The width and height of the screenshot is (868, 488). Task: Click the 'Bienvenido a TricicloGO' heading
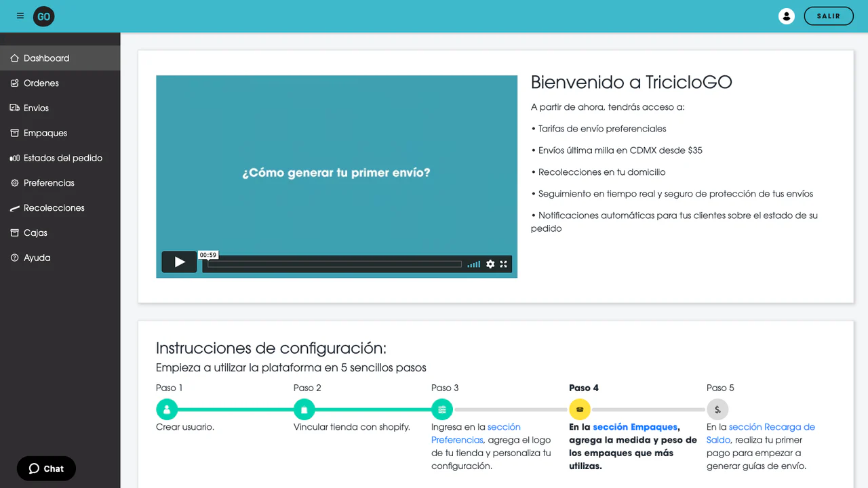tap(631, 83)
